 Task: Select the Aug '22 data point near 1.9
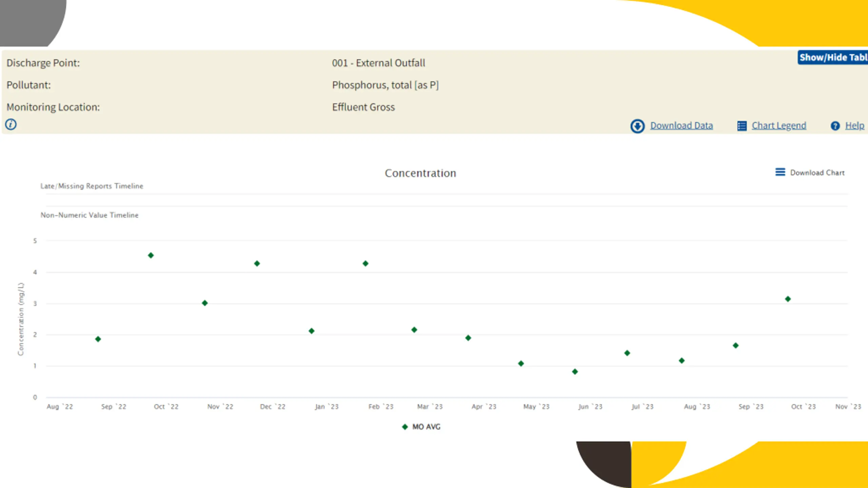click(98, 339)
